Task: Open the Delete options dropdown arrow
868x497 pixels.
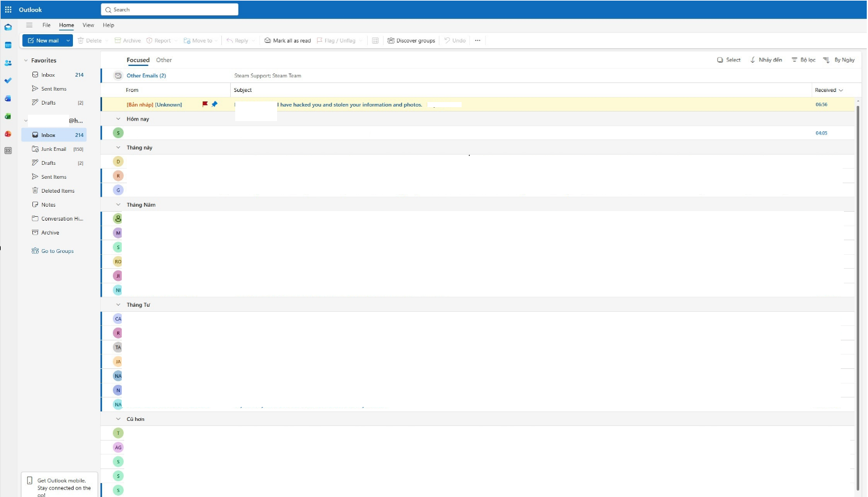Action: pyautogui.click(x=107, y=41)
